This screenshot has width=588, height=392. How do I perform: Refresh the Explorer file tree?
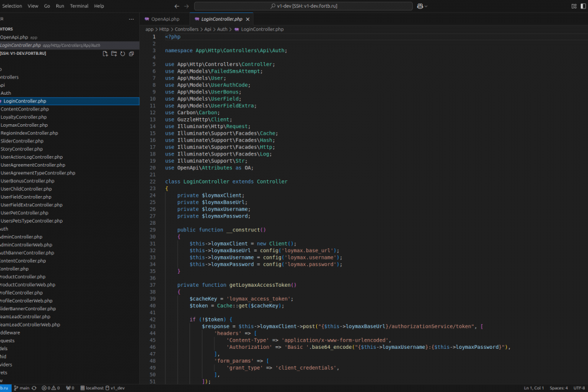pyautogui.click(x=122, y=54)
